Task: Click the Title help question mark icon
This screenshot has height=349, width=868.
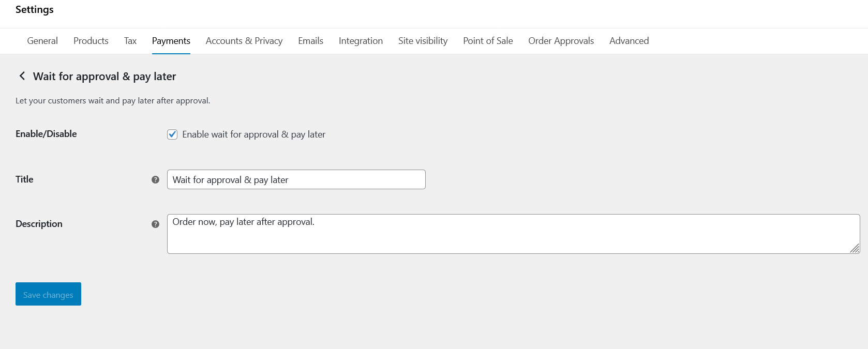Action: 155,180
